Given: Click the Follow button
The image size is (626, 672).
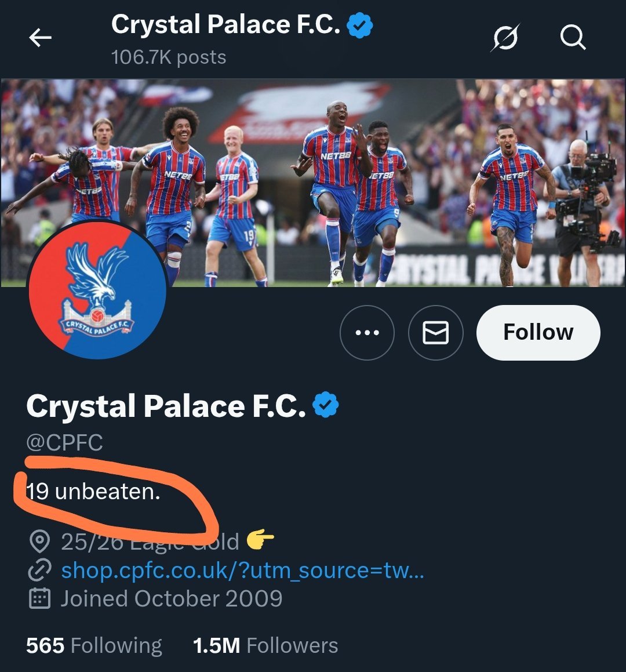Looking at the screenshot, I should tap(538, 333).
